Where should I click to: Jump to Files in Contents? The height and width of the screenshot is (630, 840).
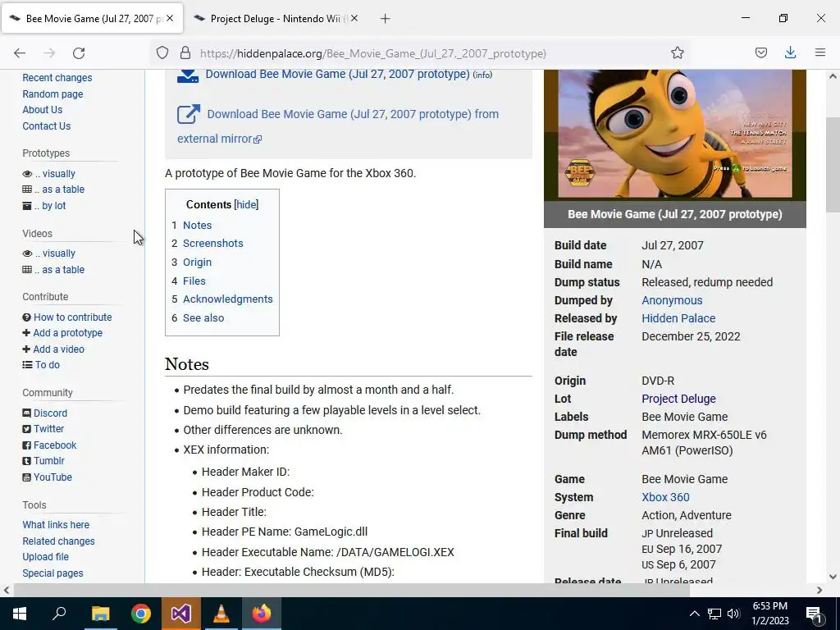(x=194, y=281)
